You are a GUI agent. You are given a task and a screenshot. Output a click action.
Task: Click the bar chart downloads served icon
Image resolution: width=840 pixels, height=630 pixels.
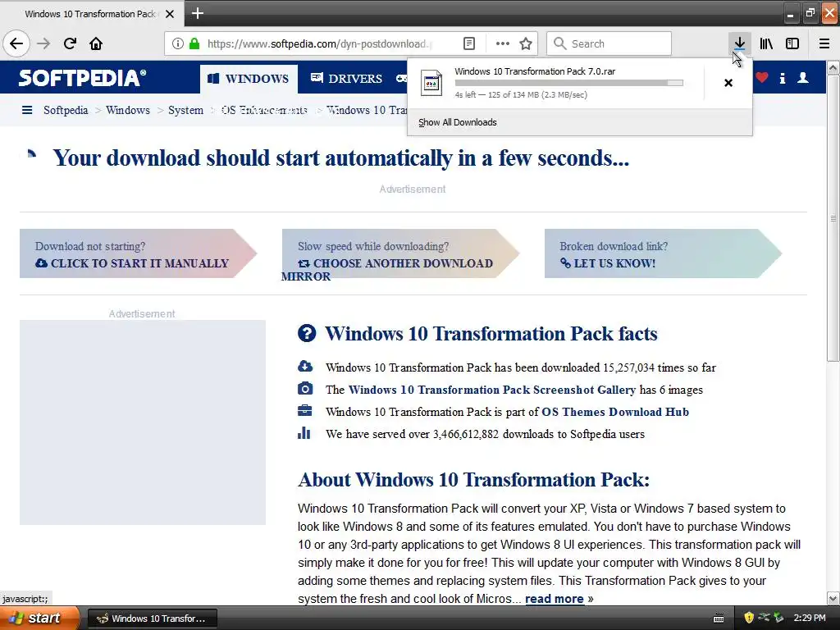[x=304, y=433]
